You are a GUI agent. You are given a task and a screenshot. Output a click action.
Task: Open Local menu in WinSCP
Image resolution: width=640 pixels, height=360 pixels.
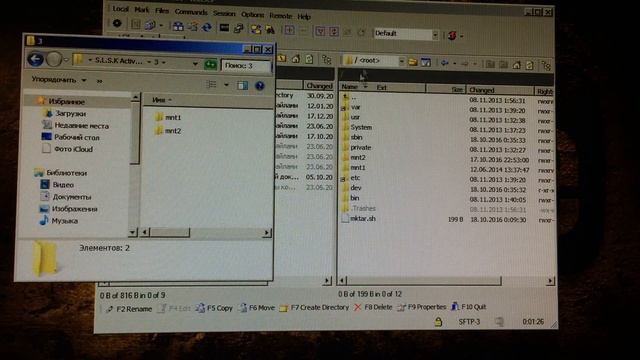(x=120, y=9)
